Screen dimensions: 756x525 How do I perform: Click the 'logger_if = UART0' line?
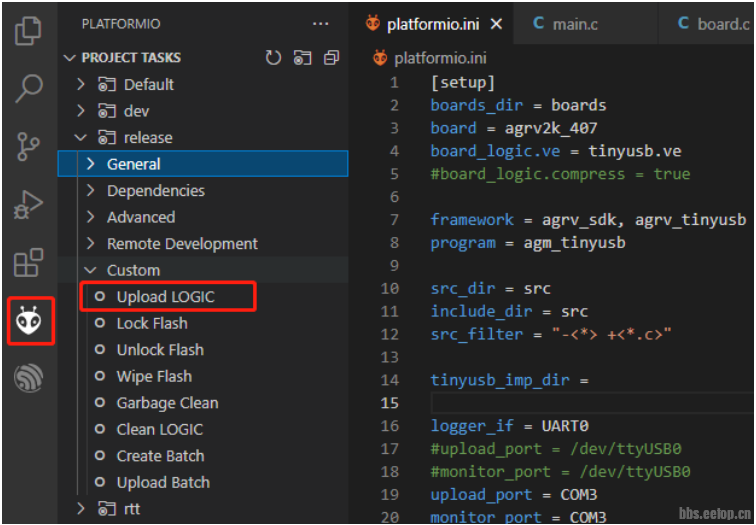pyautogui.click(x=510, y=426)
